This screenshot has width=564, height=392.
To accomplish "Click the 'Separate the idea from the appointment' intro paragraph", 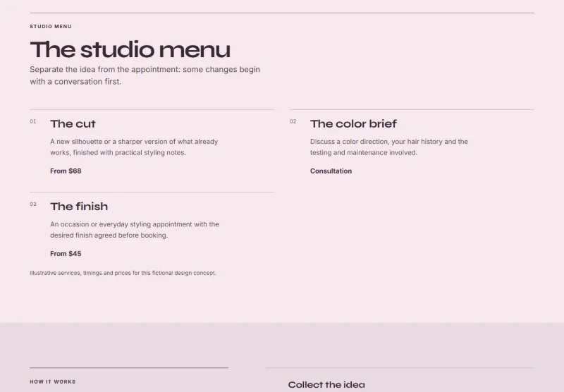I will [x=145, y=75].
